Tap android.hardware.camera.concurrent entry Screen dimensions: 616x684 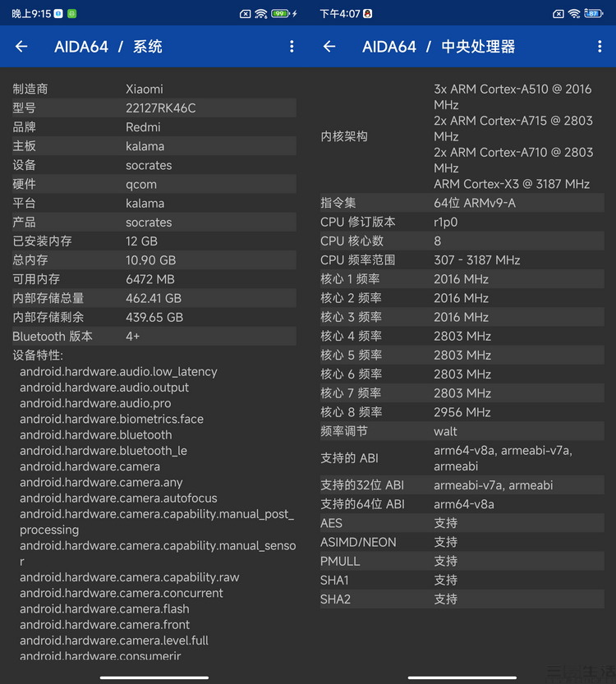(x=122, y=593)
